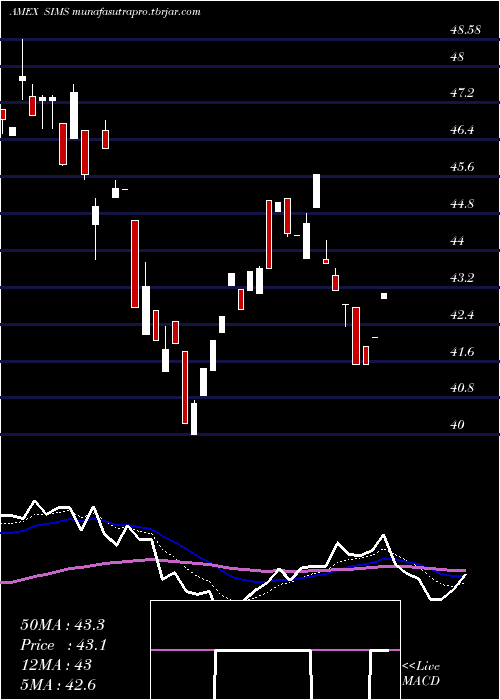Click the lowest white candlestick near 40

pyautogui.click(x=194, y=418)
